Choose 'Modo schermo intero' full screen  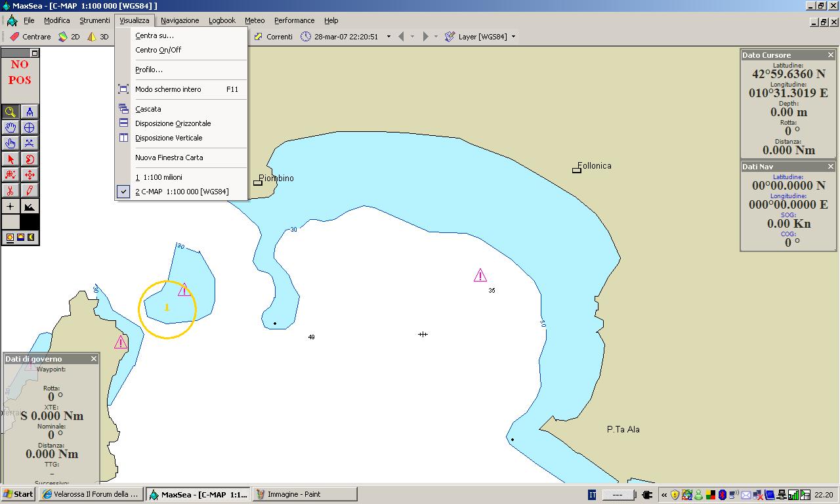point(181,89)
